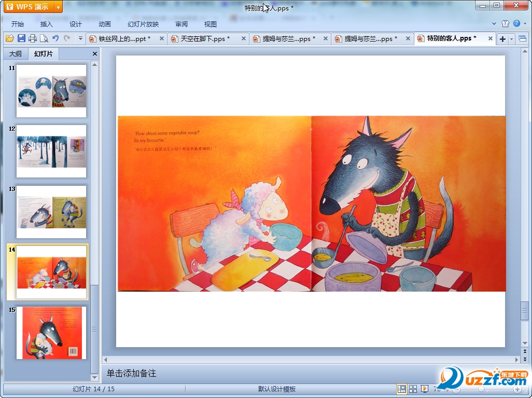Click the slide editor vertical scroll-up arrow
The image size is (532, 398).
pos(525,51)
